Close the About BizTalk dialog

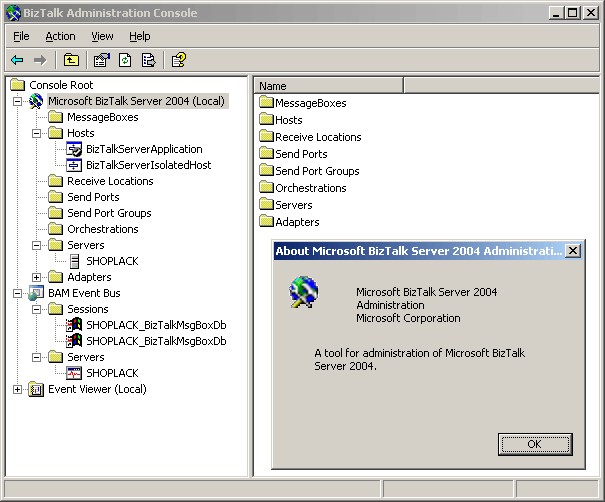click(573, 251)
